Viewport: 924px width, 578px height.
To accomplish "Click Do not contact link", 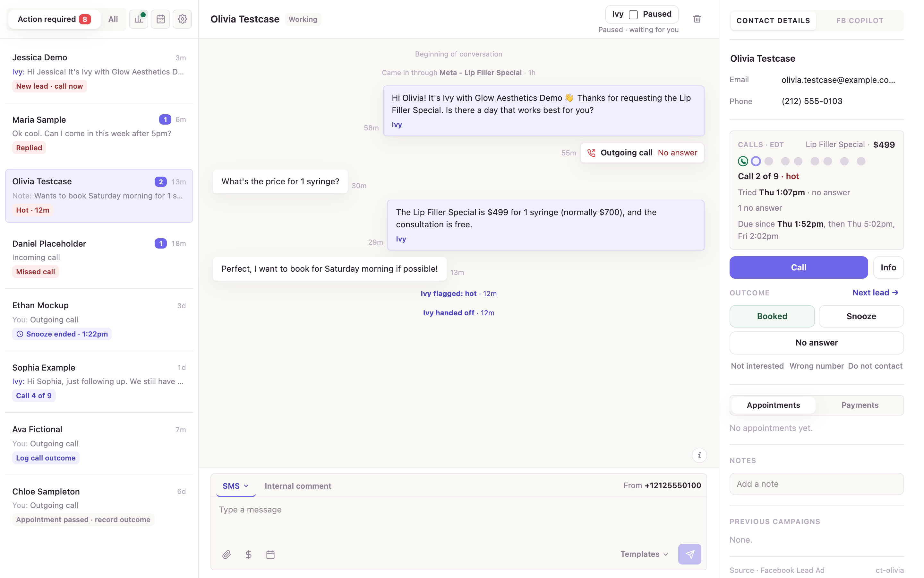I will 875,366.
